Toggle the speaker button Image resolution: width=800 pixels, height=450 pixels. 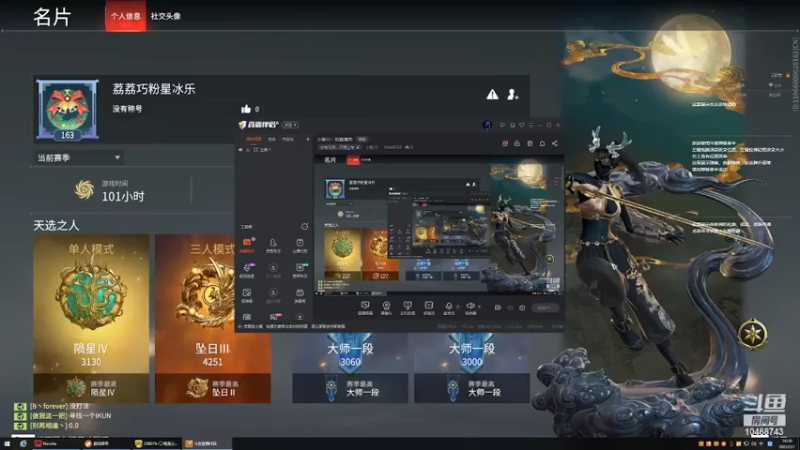pos(470,308)
